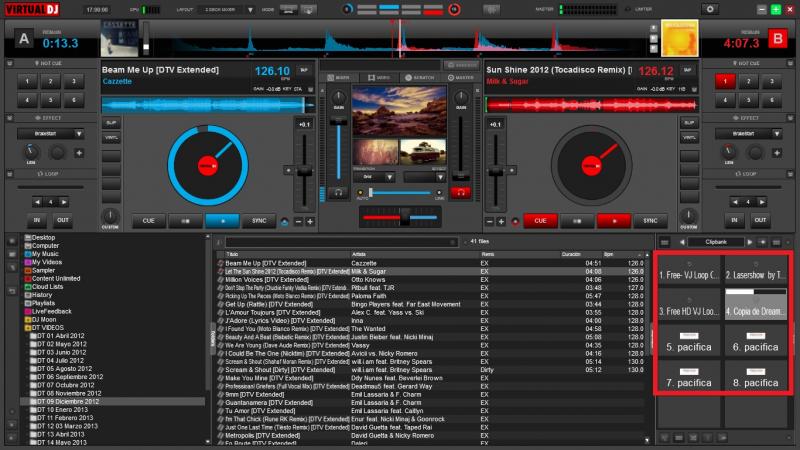Set deck A loop IN point
The width and height of the screenshot is (800, 450).
[x=37, y=220]
